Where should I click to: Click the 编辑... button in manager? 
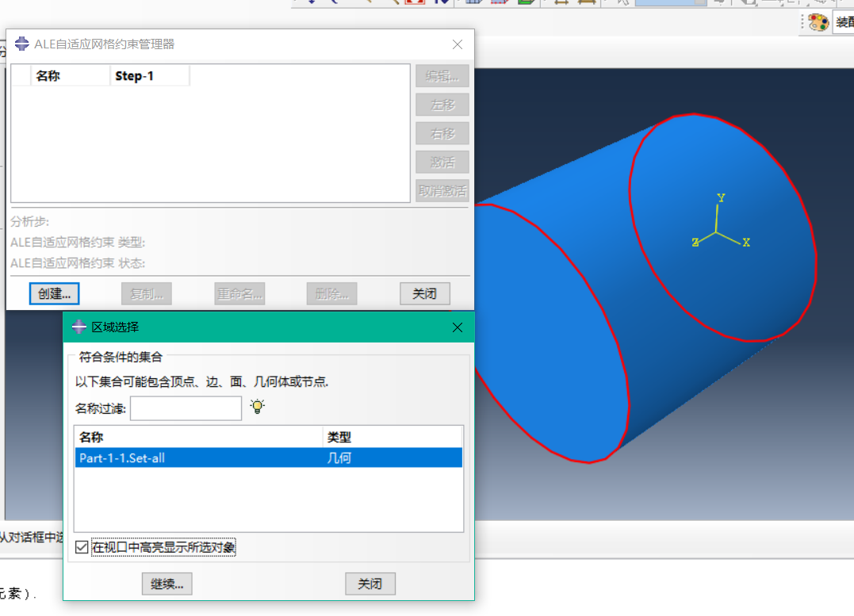[x=442, y=76]
